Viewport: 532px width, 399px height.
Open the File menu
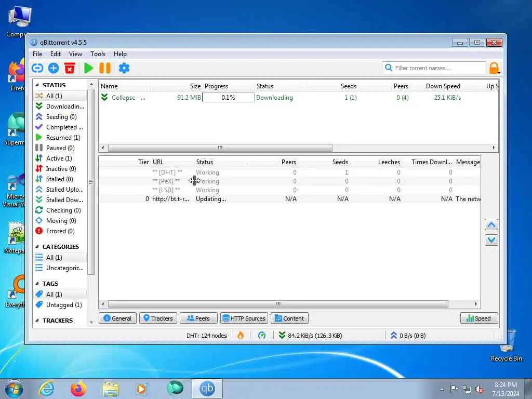[37, 54]
